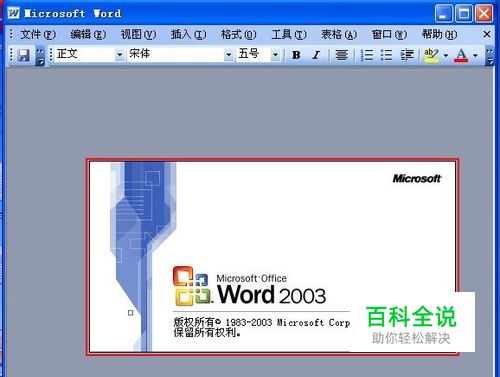
Task: Open the font color dropdown arrow
Action: (x=475, y=55)
